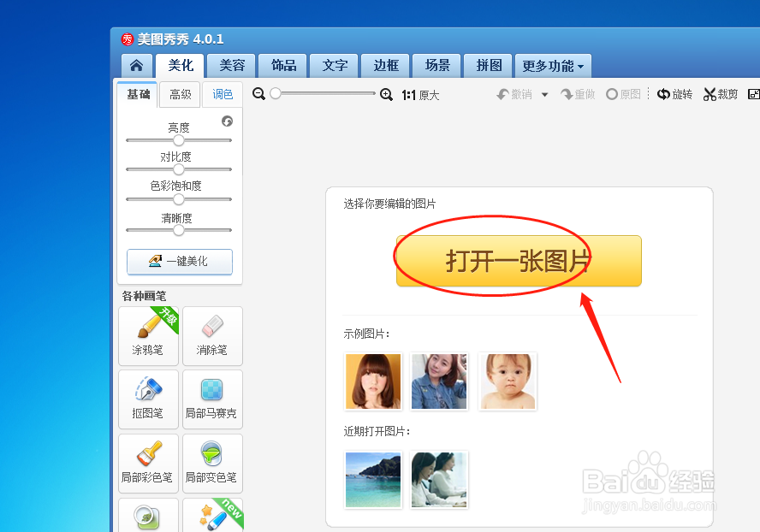Click the 裁剪 crop tool
760x532 pixels.
[721, 94]
